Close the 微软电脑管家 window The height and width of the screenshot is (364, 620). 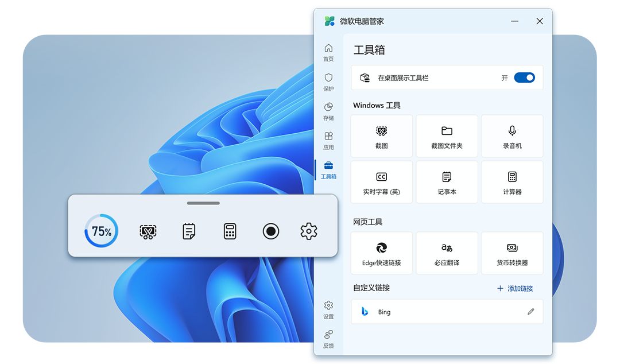[540, 21]
